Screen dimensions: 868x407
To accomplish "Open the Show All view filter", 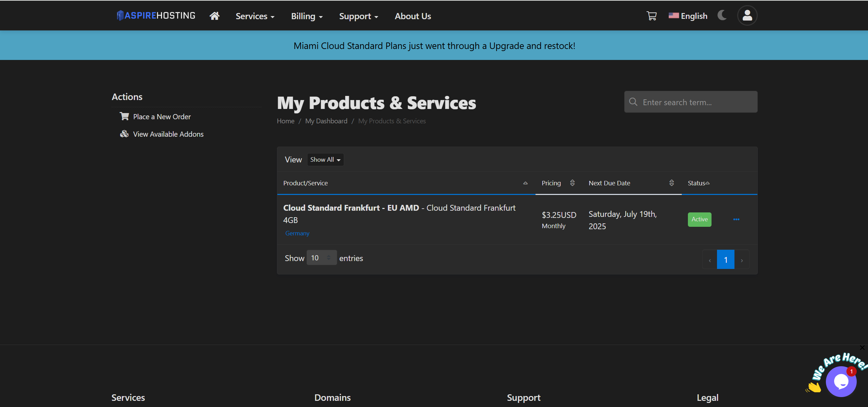I will [325, 160].
